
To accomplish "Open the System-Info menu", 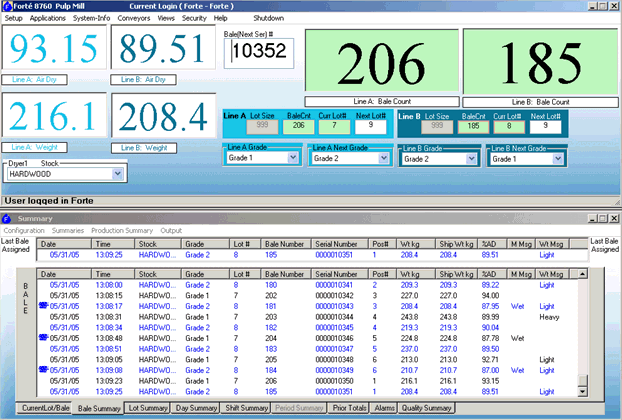I will click(x=92, y=18).
